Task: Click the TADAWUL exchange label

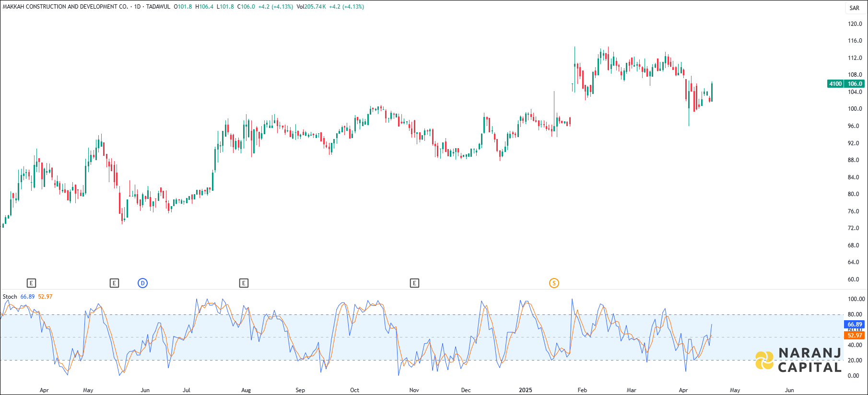Action: pyautogui.click(x=158, y=7)
